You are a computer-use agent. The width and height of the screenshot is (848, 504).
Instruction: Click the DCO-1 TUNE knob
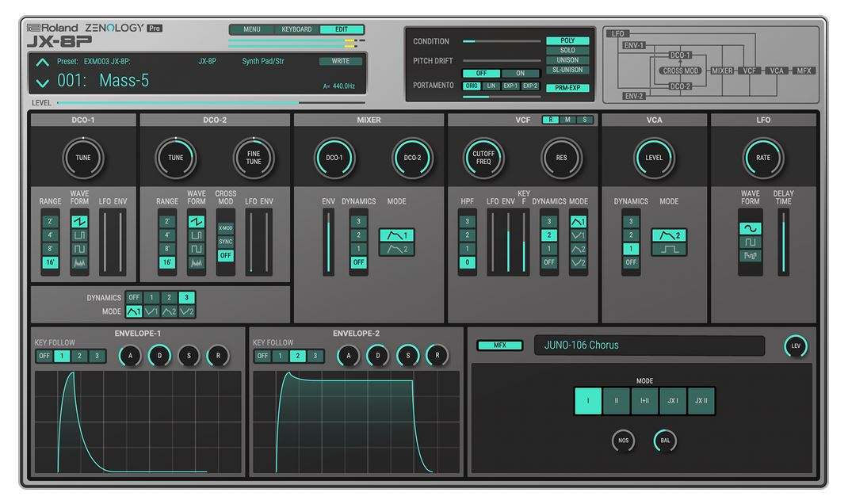[x=83, y=158]
